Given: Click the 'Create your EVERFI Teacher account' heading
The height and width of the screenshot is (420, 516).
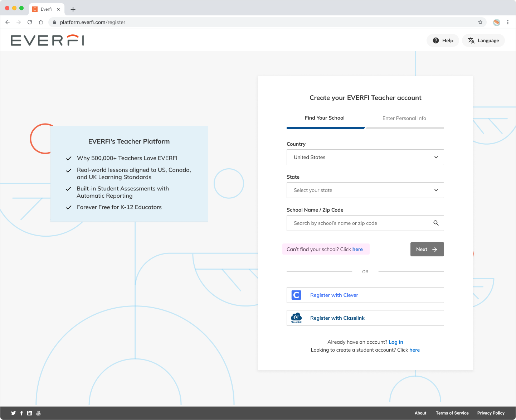Looking at the screenshot, I should [x=365, y=98].
